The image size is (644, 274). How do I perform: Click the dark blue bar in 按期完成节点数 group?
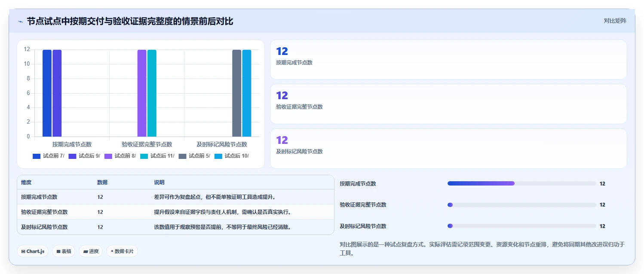[x=47, y=93]
